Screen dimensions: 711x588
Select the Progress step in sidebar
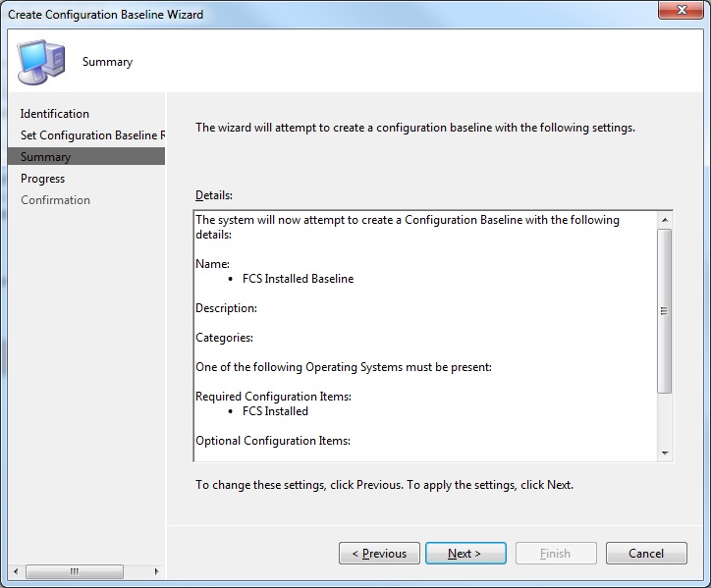coord(42,179)
